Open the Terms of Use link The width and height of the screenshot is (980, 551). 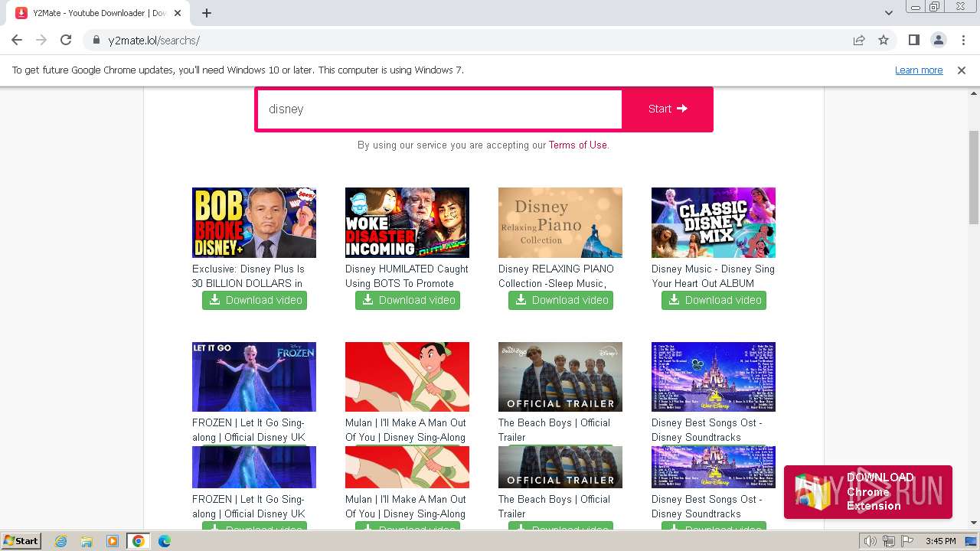[x=578, y=145]
